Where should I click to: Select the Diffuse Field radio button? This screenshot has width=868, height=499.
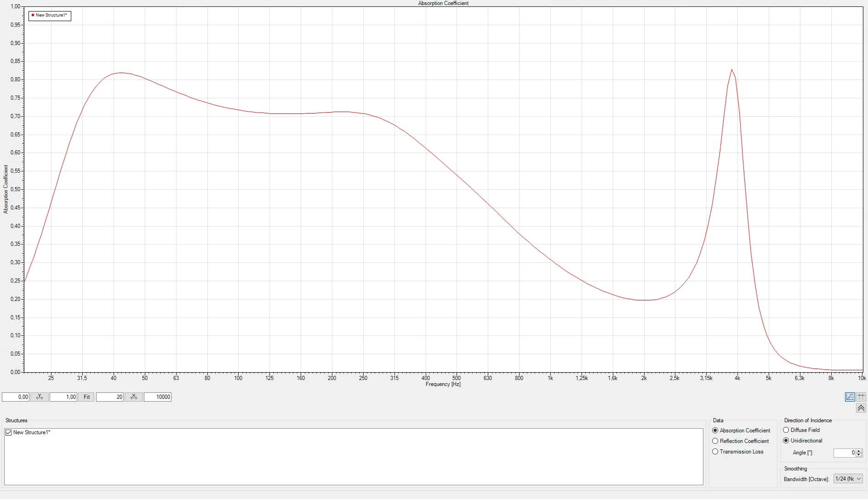coord(786,430)
